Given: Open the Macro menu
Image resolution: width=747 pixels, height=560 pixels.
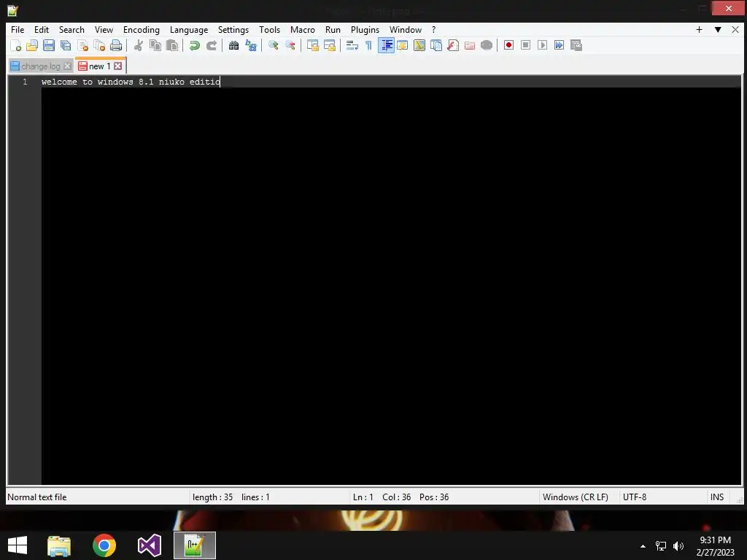Looking at the screenshot, I should tap(303, 29).
